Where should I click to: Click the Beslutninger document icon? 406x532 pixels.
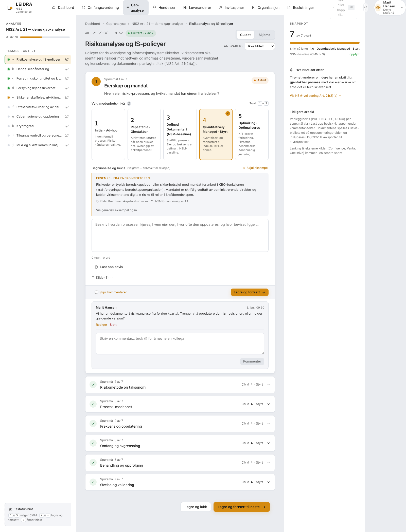tap(289, 8)
